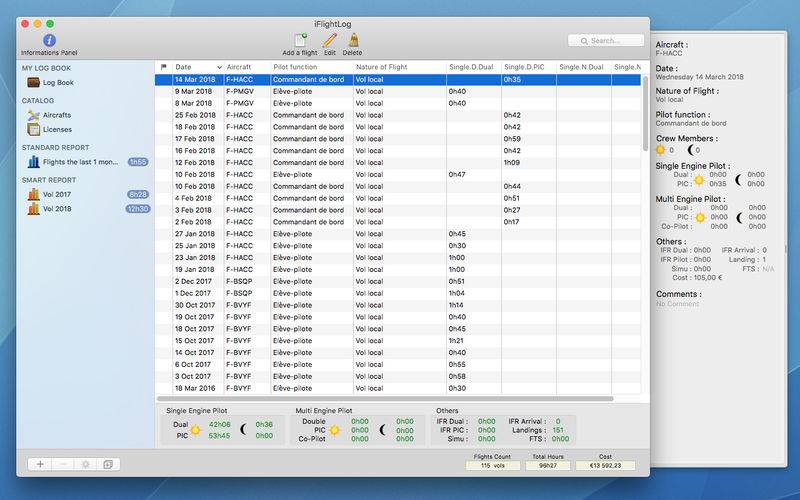Click the Pilot function column header

[312, 67]
